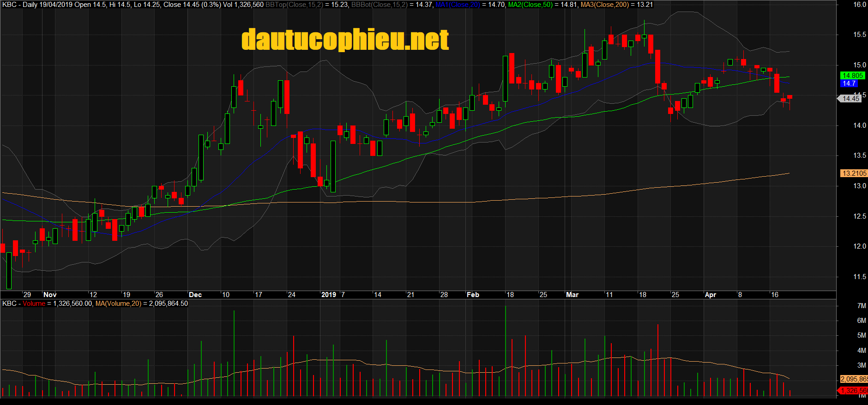Select the blue 14.7 MA1 price tag
The image size is (868, 405).
point(849,83)
